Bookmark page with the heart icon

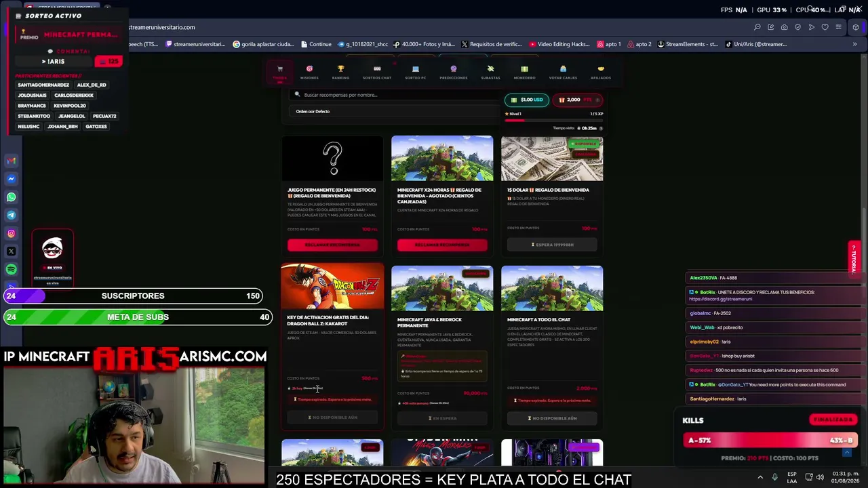pyautogui.click(x=825, y=27)
